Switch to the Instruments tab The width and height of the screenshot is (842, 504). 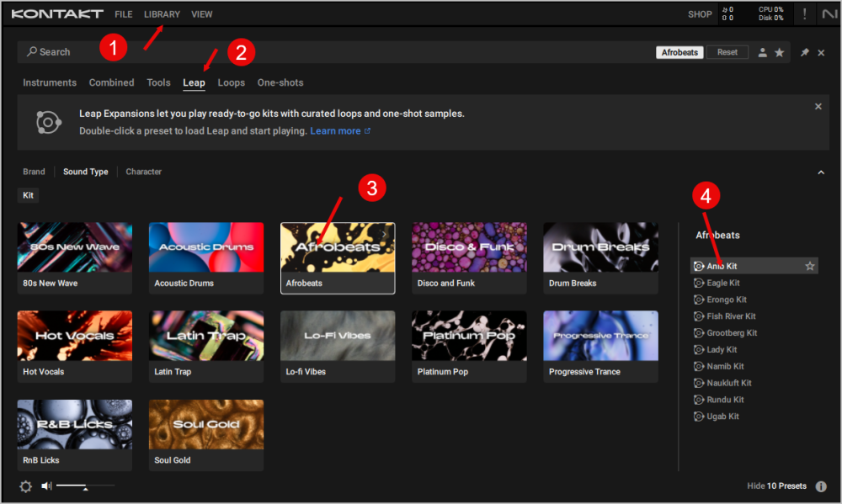point(50,82)
